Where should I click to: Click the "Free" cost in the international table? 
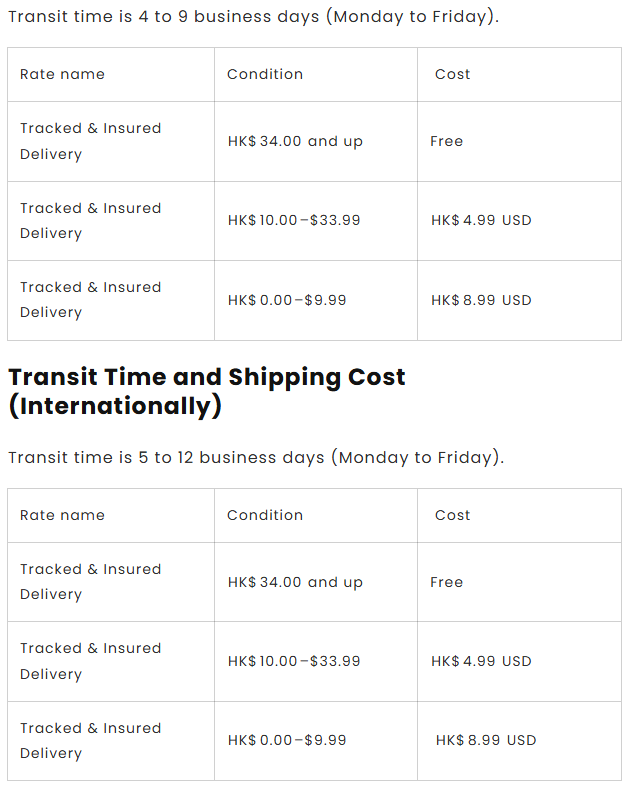tap(447, 582)
